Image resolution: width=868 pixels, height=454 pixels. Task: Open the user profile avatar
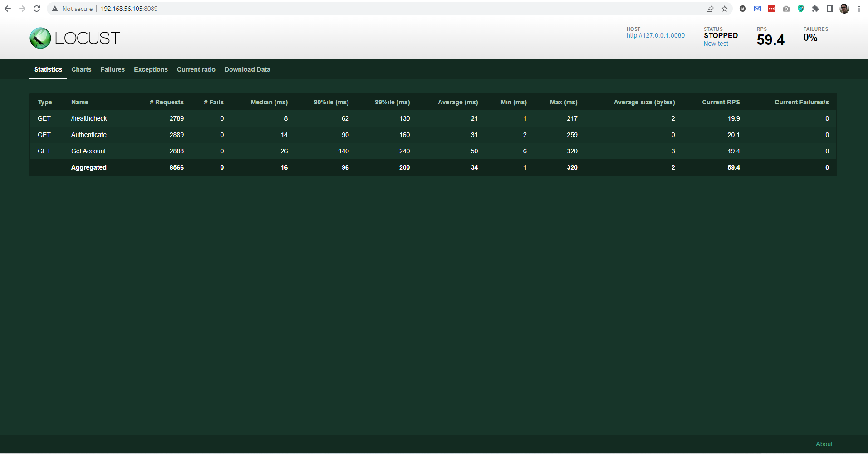pos(844,9)
